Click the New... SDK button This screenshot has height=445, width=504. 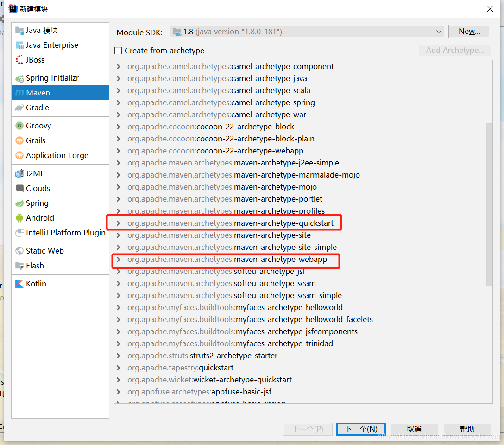click(x=469, y=32)
